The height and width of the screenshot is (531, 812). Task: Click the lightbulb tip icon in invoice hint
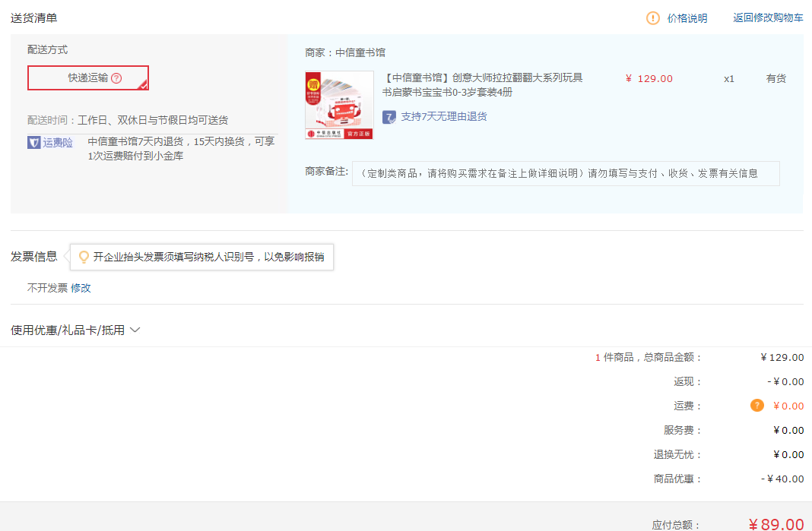click(x=84, y=257)
